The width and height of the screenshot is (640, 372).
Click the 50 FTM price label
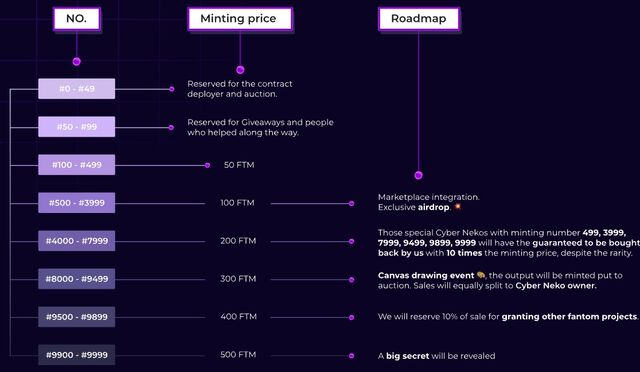click(x=239, y=165)
